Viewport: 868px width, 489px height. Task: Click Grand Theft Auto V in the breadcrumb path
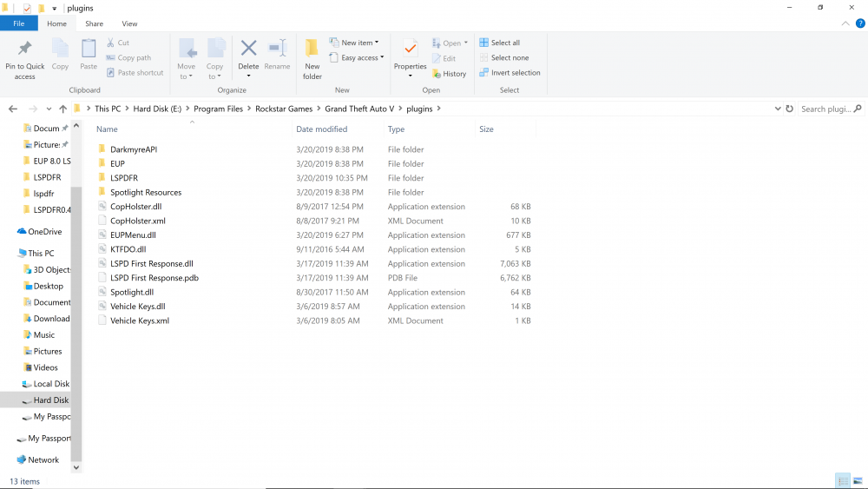point(361,109)
